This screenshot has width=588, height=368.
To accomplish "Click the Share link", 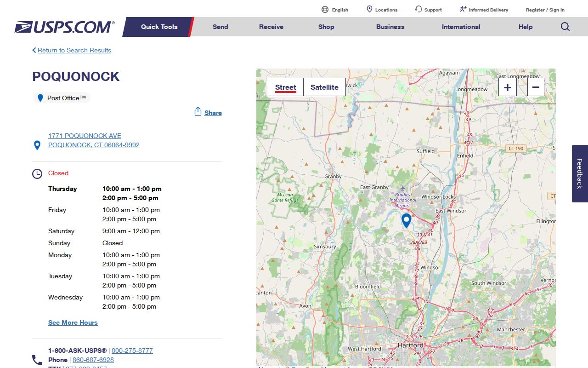I will (x=213, y=113).
